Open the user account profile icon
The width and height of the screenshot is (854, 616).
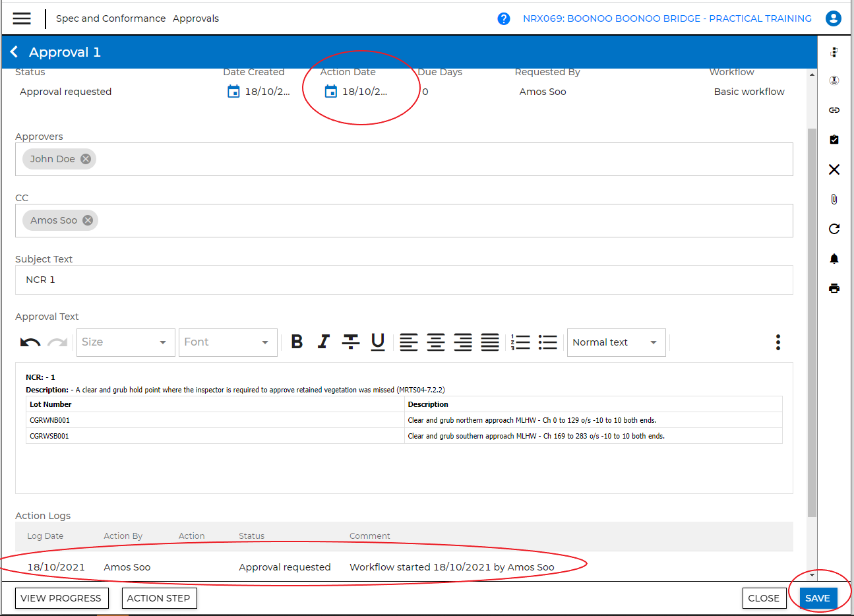[x=834, y=18]
